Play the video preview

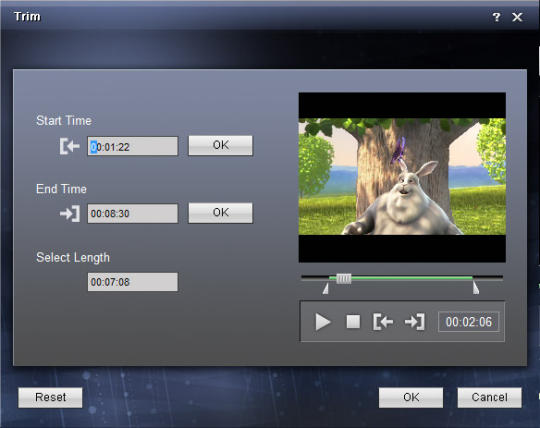(x=323, y=322)
